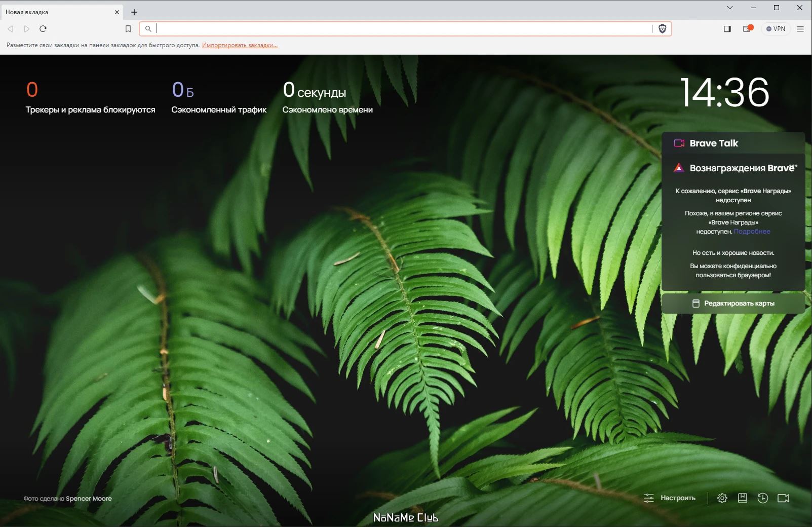Follow the Подробнее link
The width and height of the screenshot is (812, 527).
[x=752, y=232]
